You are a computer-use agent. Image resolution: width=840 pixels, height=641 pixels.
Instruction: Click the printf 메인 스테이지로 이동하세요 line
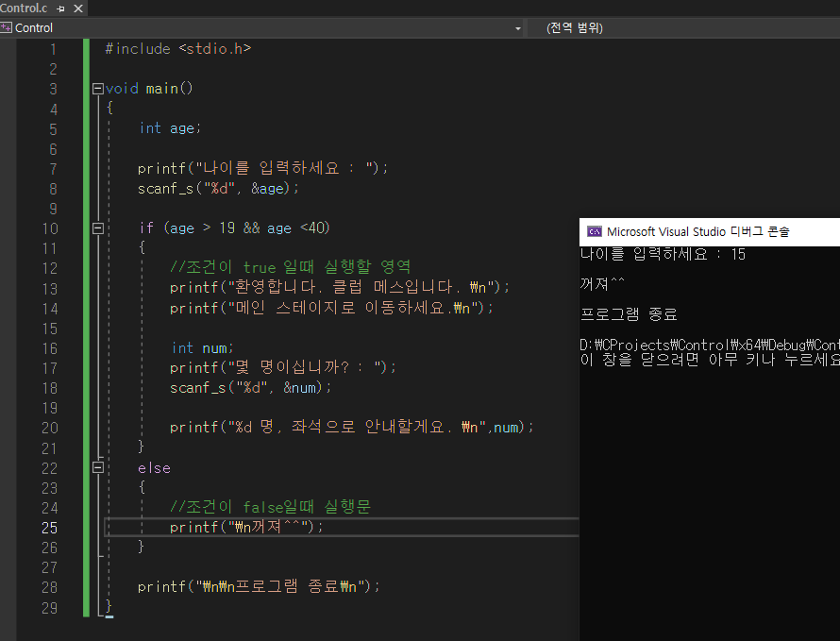coord(331,308)
